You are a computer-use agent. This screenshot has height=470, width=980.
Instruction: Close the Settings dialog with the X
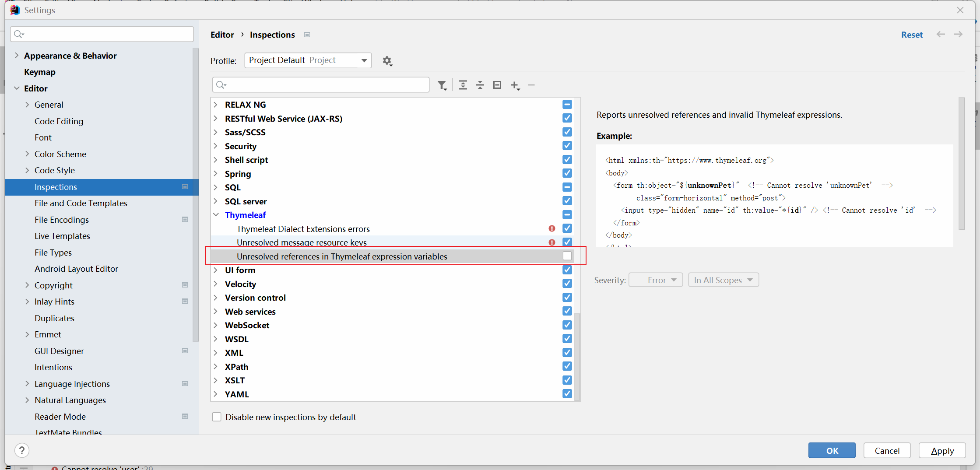(x=960, y=10)
